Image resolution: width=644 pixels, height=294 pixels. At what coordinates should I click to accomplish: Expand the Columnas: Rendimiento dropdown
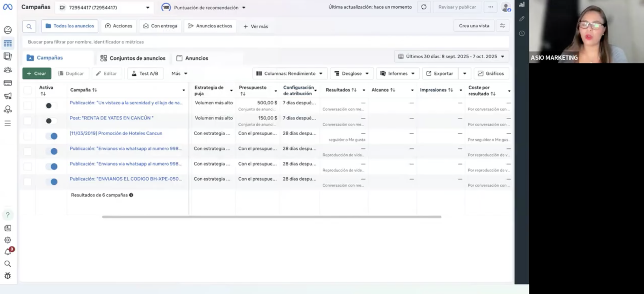[x=290, y=73]
